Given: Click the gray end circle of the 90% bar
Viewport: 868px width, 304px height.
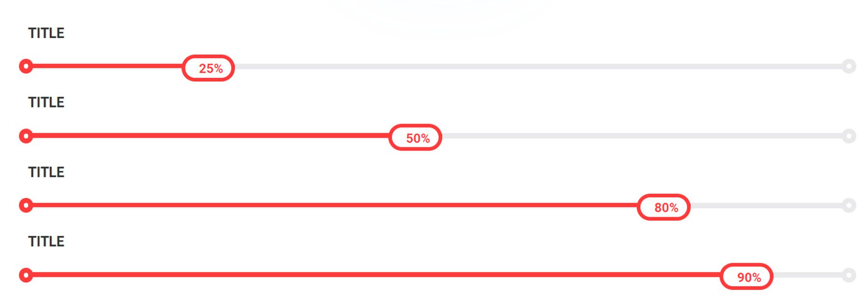Looking at the screenshot, I should 849,275.
